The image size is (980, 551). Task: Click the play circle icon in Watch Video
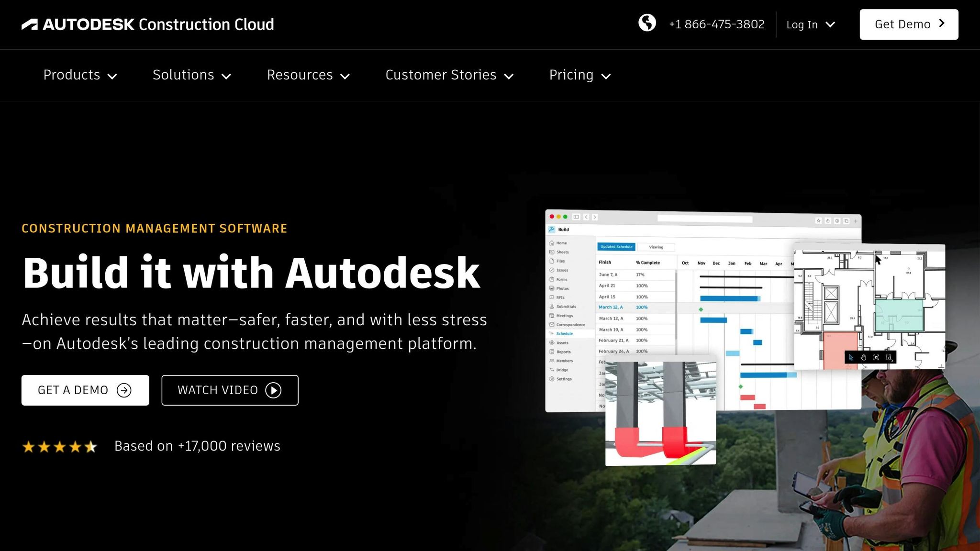tap(273, 390)
